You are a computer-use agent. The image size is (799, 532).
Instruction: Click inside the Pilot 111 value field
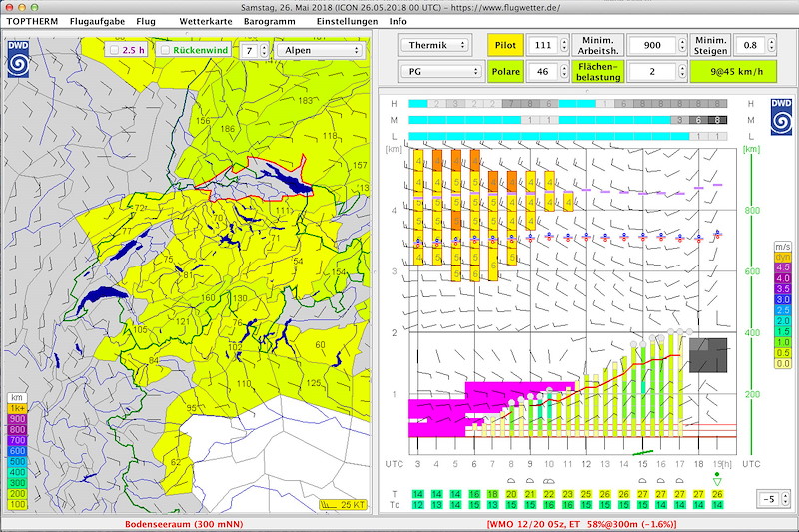[543, 45]
